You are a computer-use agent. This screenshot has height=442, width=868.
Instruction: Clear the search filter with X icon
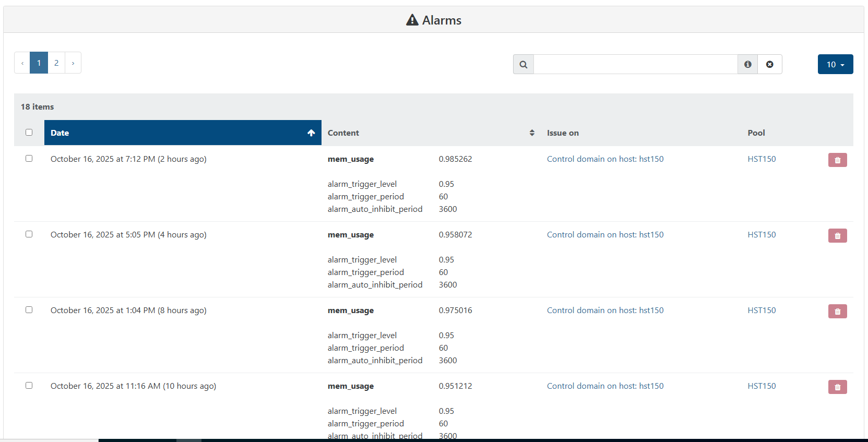(770, 65)
